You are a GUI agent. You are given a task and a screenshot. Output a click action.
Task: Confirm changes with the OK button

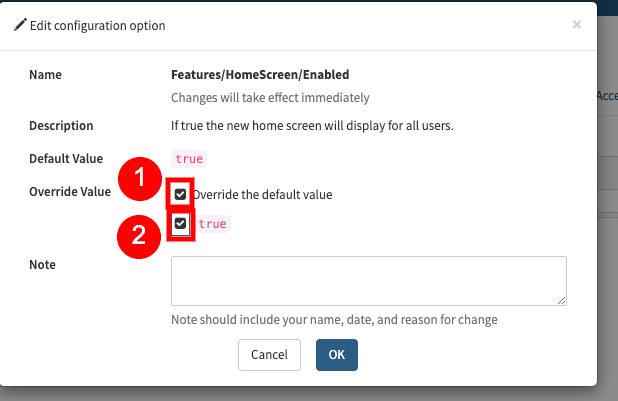pos(336,354)
